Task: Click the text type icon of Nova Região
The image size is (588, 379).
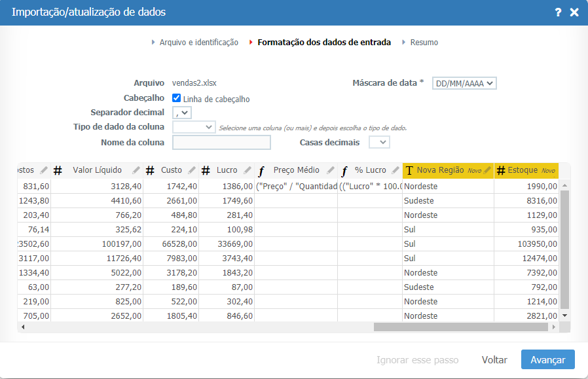Action: click(409, 171)
